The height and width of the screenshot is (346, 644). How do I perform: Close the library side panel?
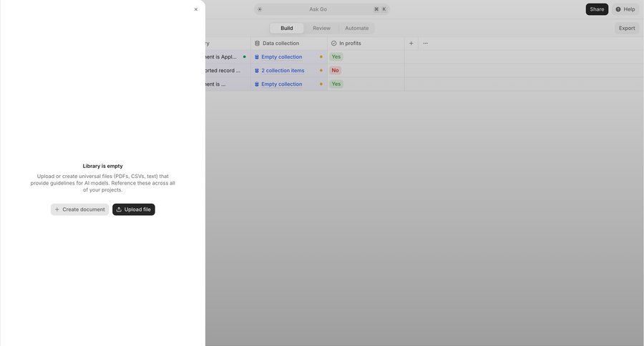(196, 9)
